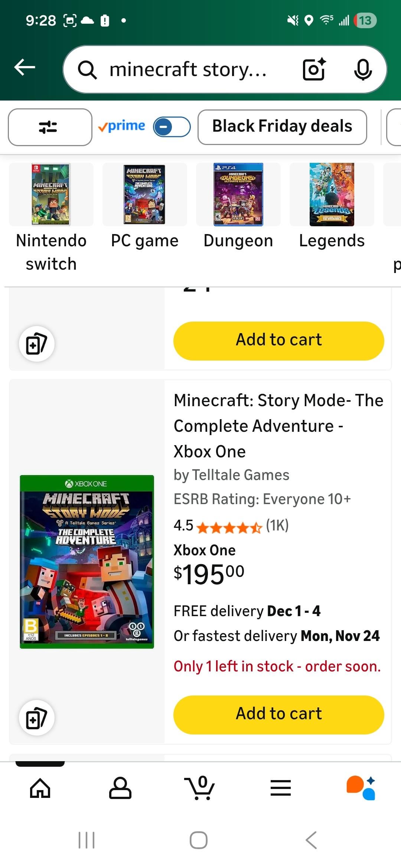This screenshot has height=868, width=401.
Task: Open the filters sliders button
Action: tap(50, 127)
